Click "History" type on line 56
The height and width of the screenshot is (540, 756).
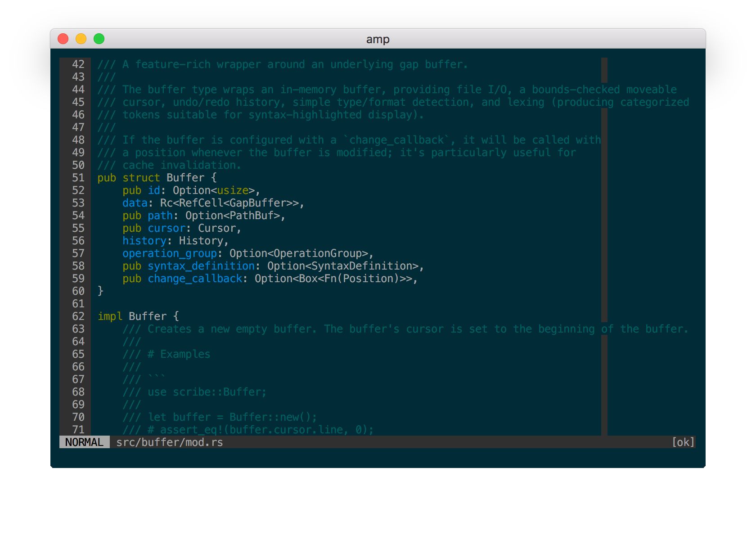pos(201,241)
